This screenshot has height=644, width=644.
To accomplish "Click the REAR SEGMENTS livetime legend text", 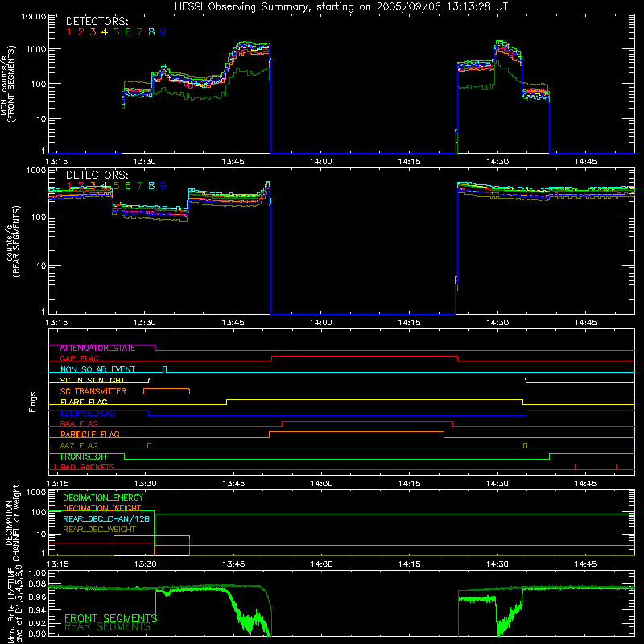I will coord(108,627).
